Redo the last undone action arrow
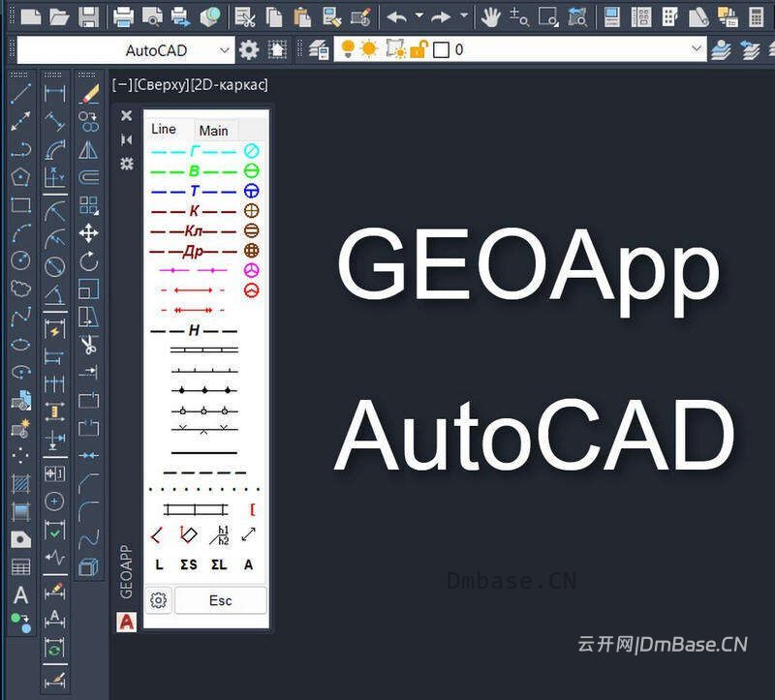The image size is (775, 700). tap(441, 17)
